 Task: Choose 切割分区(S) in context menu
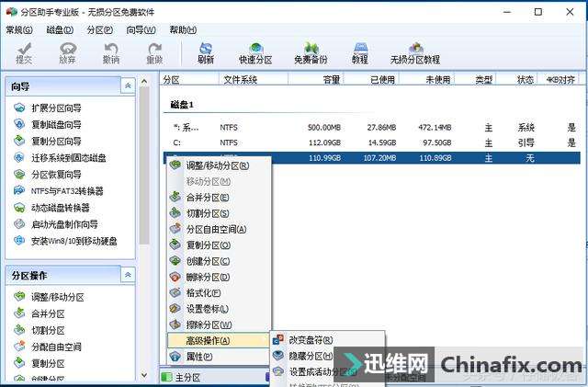coord(219,213)
